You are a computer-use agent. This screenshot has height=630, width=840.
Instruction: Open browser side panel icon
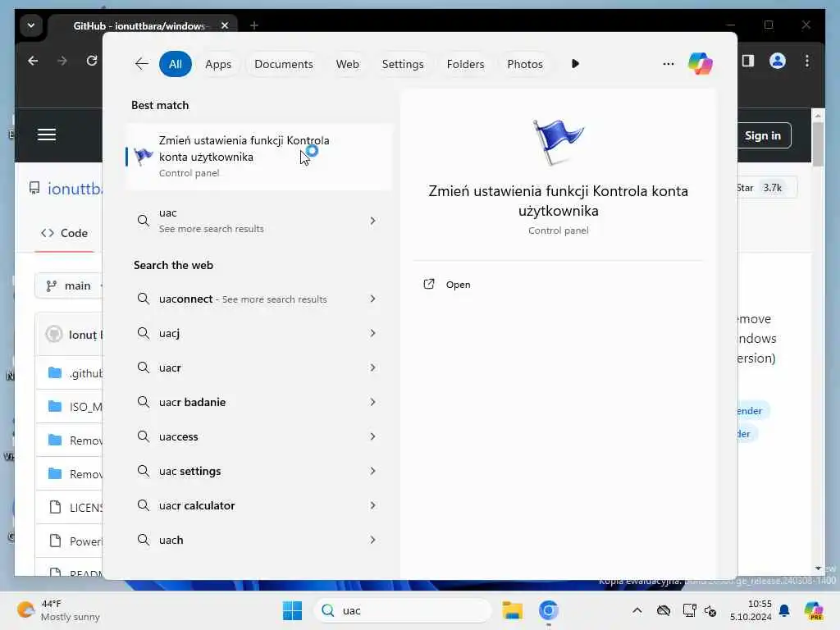pos(748,61)
